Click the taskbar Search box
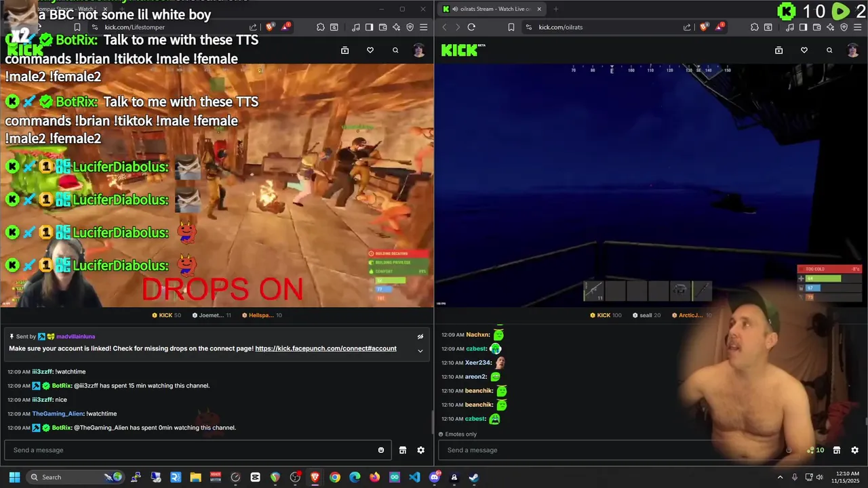Image resolution: width=868 pixels, height=488 pixels. point(76,477)
